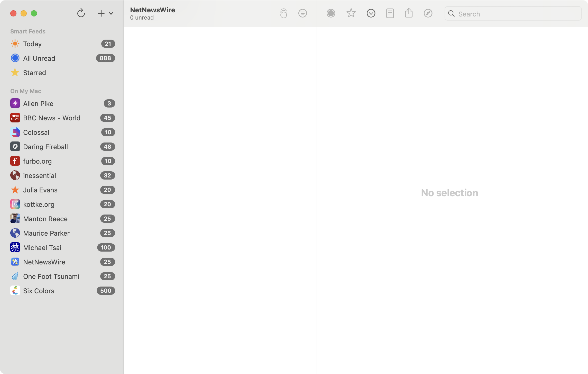588x374 pixels.
Task: Click the Mark All as Read icon
Action: click(x=283, y=13)
